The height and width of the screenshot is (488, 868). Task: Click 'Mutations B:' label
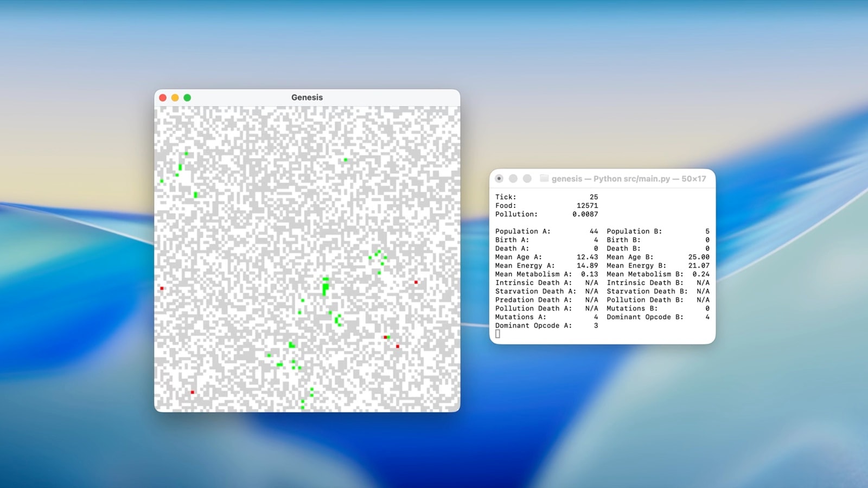(632, 309)
